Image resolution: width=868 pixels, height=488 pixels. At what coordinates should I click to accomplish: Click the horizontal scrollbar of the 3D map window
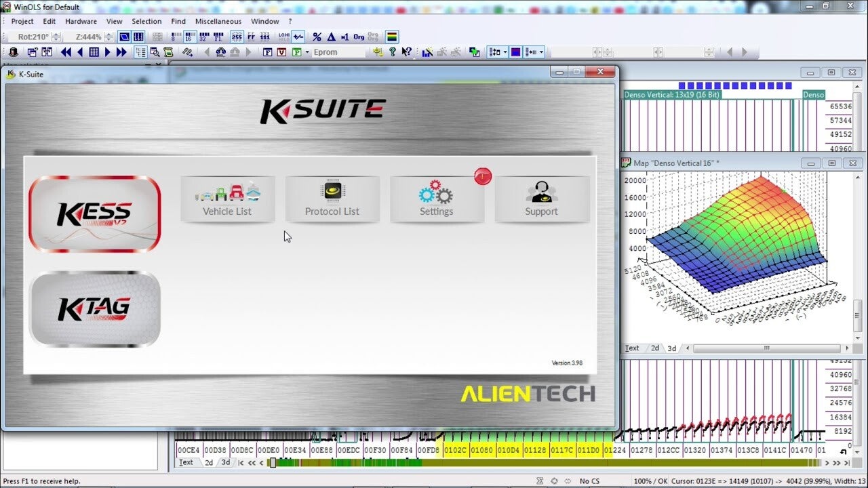(766, 348)
